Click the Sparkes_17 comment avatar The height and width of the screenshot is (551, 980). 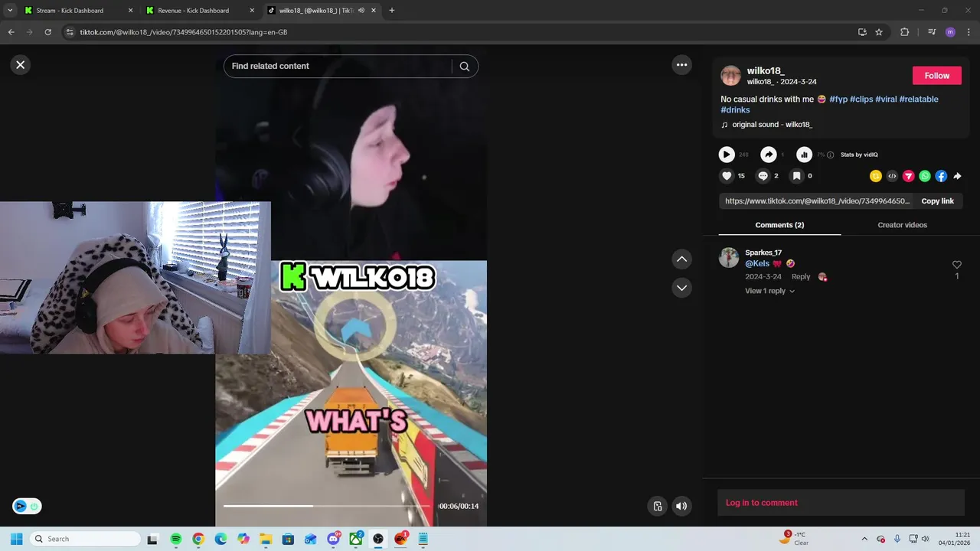pyautogui.click(x=729, y=258)
